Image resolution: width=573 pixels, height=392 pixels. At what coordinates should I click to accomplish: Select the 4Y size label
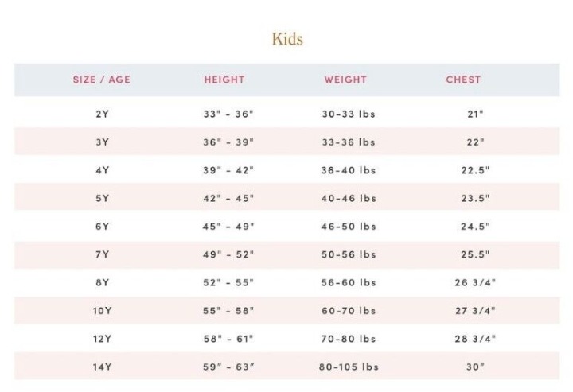(x=103, y=170)
